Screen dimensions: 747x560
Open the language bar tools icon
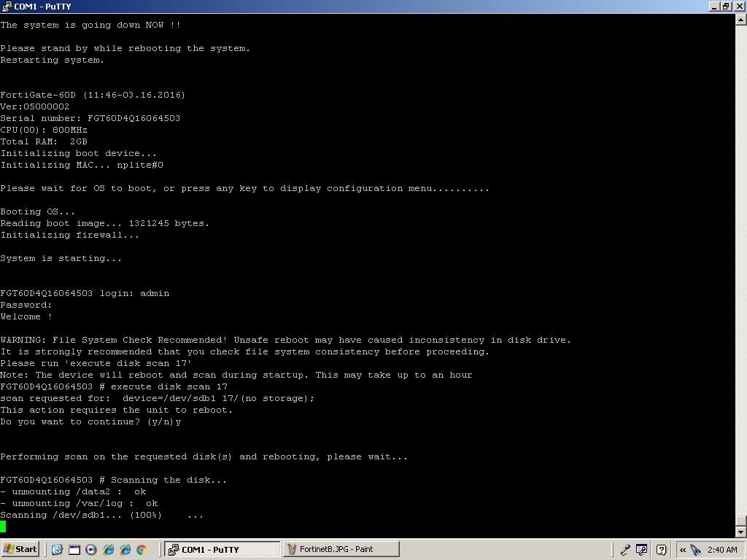[642, 550]
